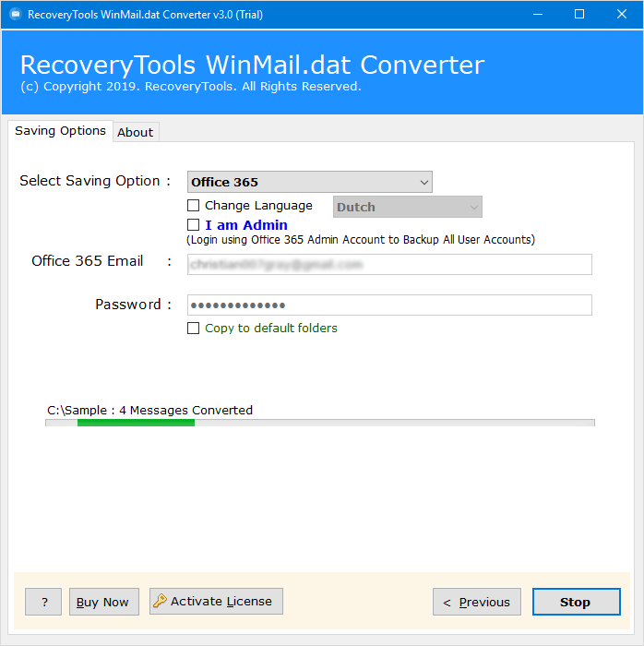Check Copy to default folders option
The width and height of the screenshot is (644, 646).
coord(194,329)
